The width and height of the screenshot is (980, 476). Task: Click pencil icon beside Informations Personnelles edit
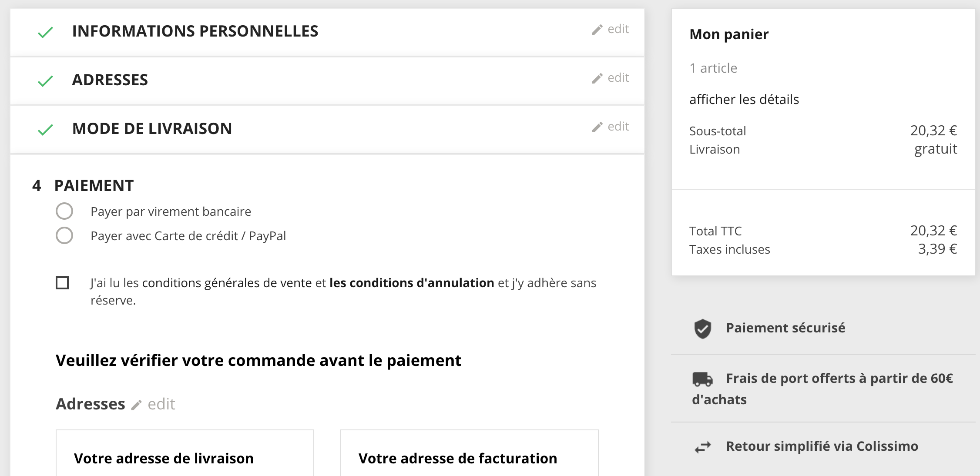click(x=597, y=30)
